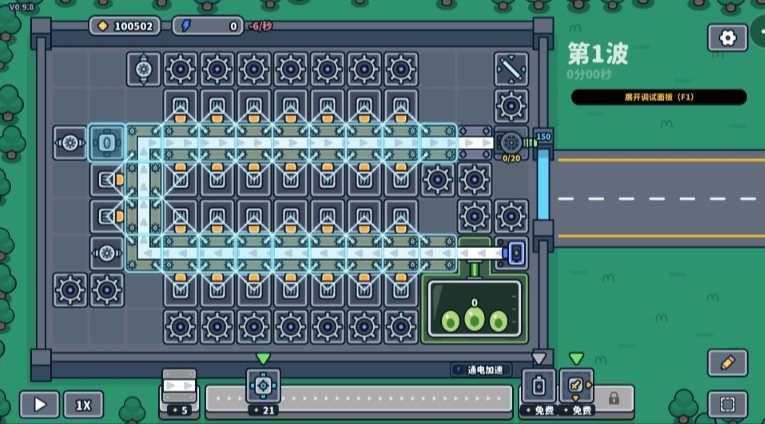
Task: Start the wave with the play button
Action: click(x=40, y=404)
